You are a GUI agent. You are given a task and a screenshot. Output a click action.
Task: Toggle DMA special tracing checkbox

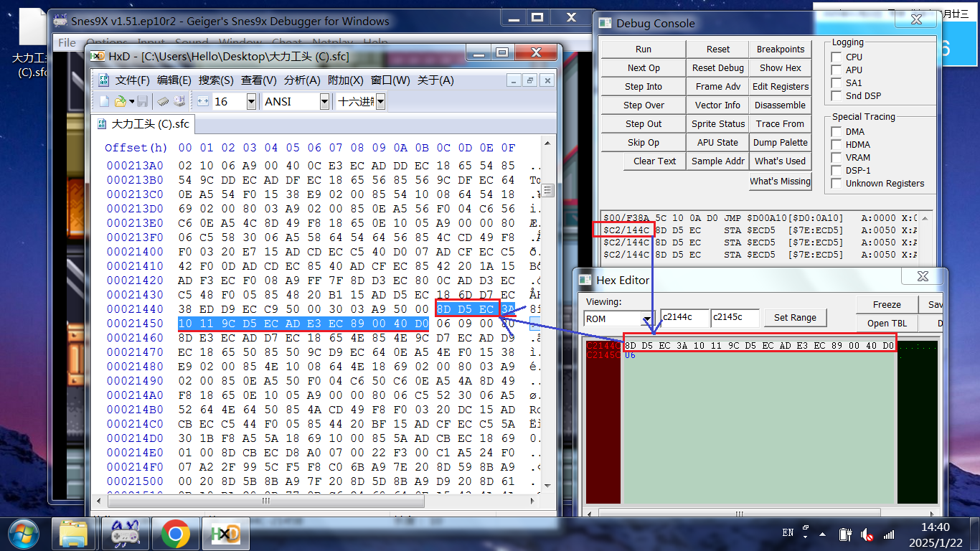pyautogui.click(x=836, y=131)
